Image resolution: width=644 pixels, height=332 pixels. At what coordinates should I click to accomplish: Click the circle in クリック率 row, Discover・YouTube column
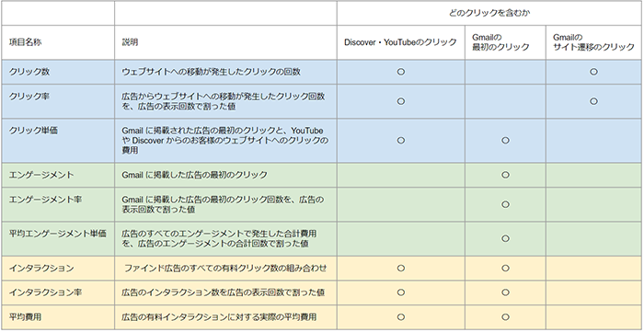tap(401, 101)
